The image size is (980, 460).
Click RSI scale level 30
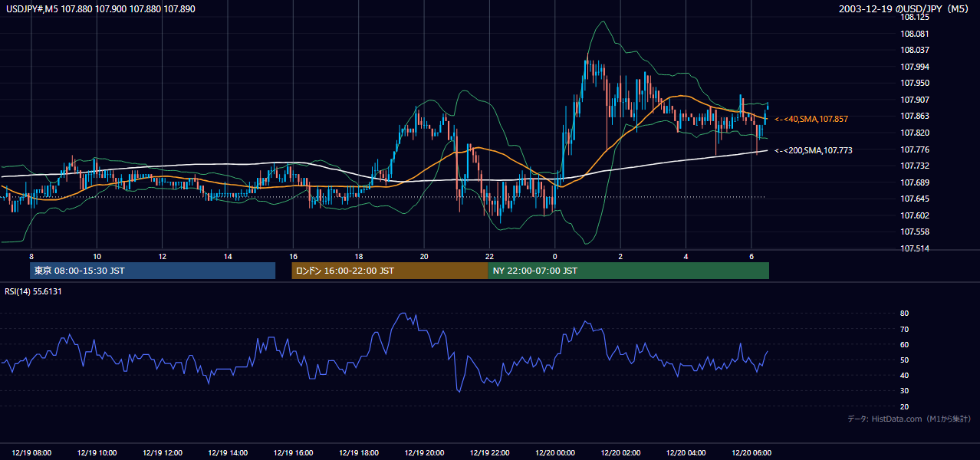pos(905,391)
